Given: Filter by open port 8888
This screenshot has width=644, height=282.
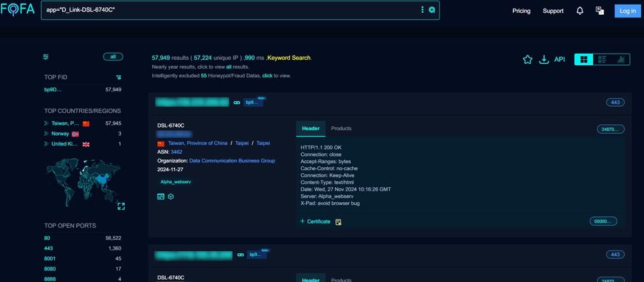Looking at the screenshot, I should coord(50,279).
